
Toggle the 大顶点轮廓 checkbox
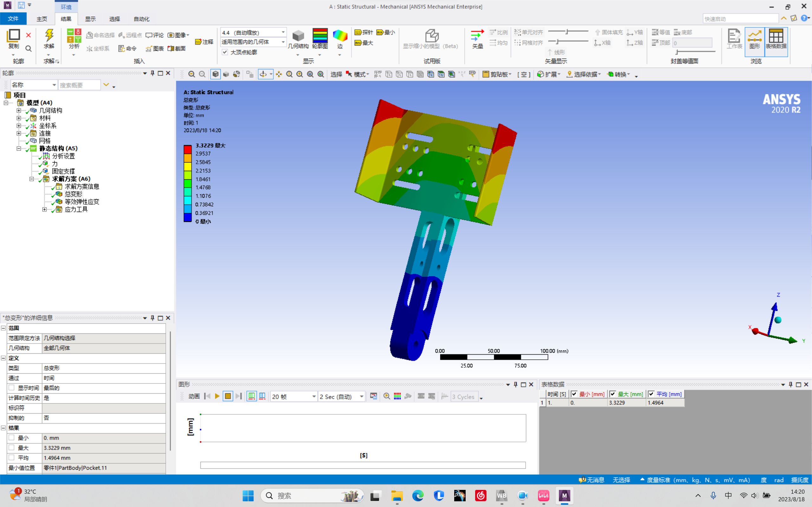[225, 52]
